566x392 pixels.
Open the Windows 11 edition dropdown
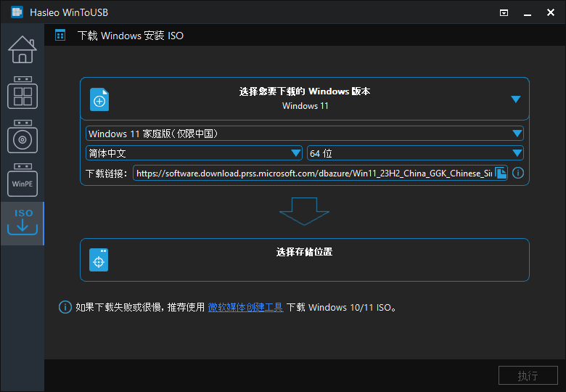[305, 134]
